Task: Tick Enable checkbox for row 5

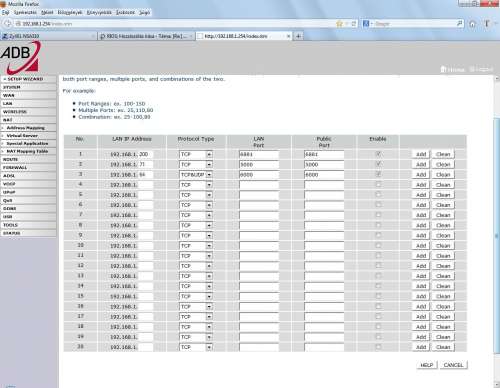Action: point(378,194)
